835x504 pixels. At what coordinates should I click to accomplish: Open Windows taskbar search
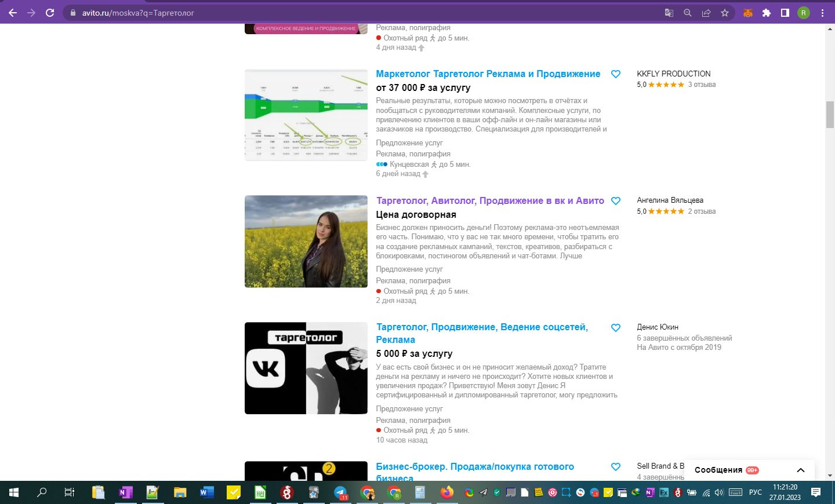42,492
